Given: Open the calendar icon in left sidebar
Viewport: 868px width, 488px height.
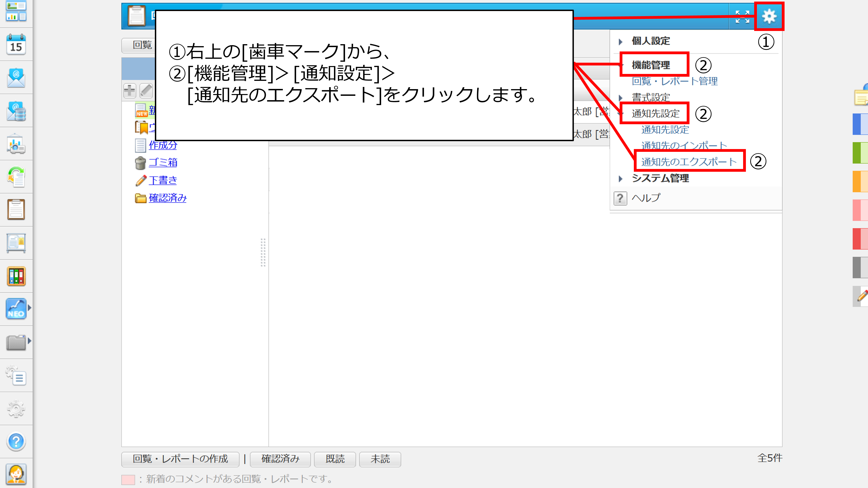Looking at the screenshot, I should pos(16,44).
